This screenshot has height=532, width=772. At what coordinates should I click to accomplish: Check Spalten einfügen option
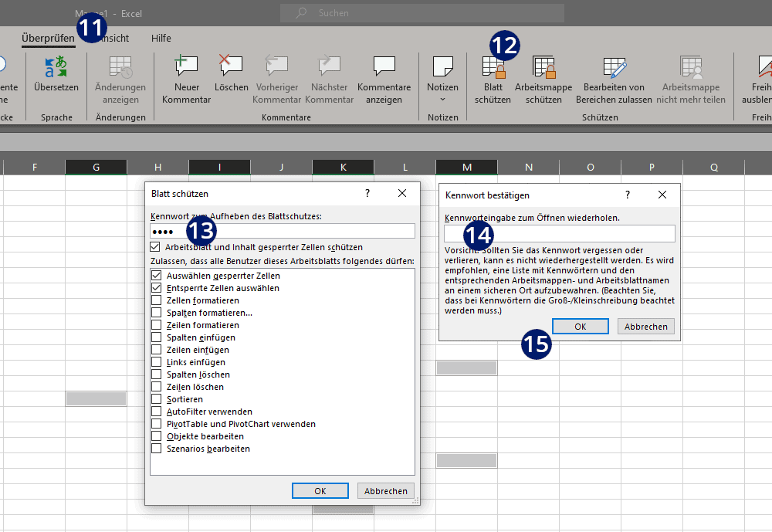(x=157, y=337)
